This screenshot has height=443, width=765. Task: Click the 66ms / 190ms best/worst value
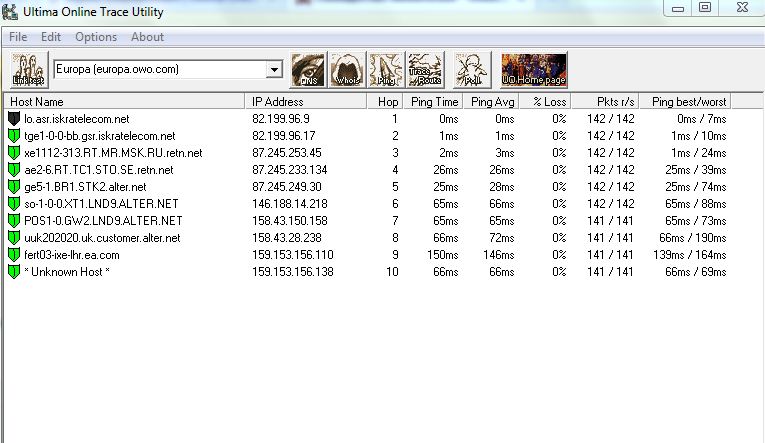(692, 238)
